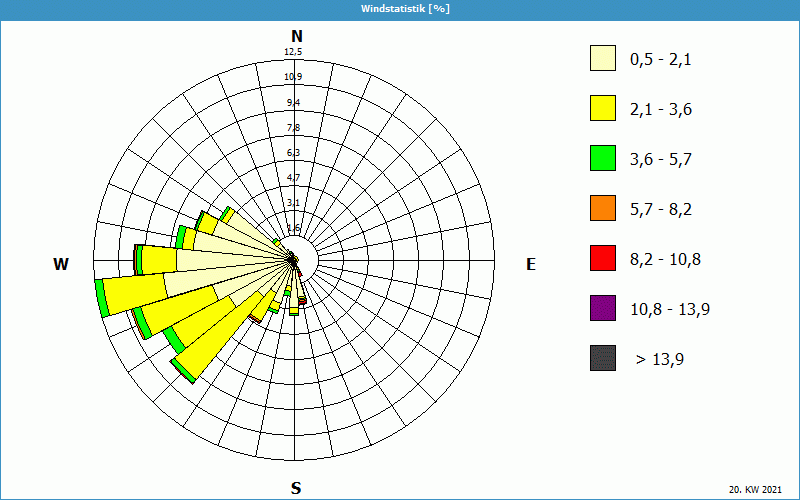This screenshot has height=500, width=800.
Task: Click the 3,1 ring scale label
Action: [x=293, y=203]
